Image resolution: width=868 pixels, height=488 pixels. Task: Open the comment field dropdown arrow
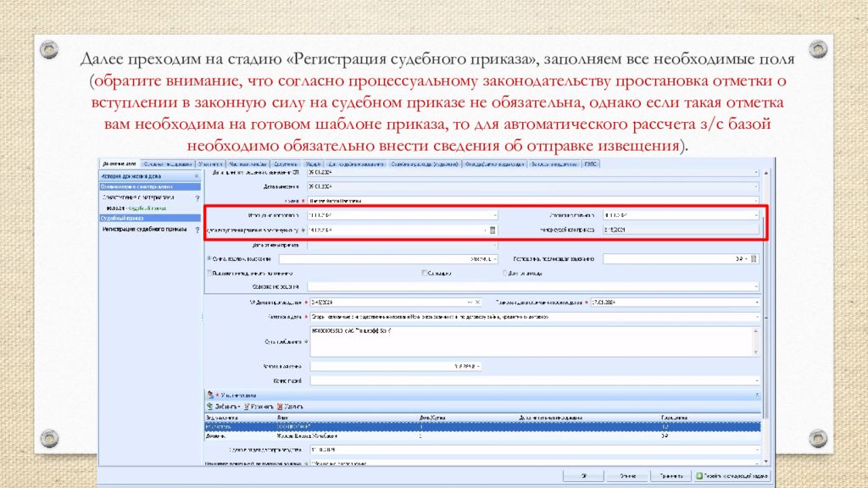(x=756, y=380)
